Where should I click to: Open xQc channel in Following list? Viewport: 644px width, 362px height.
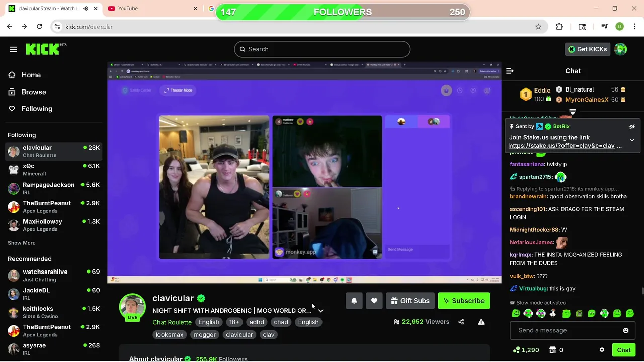[53, 170]
